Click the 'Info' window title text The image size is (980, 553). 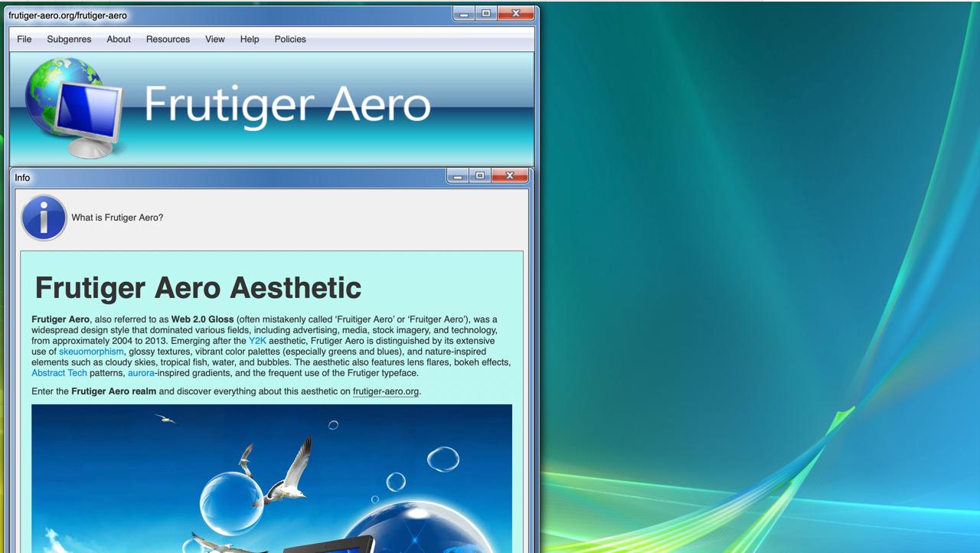tap(22, 178)
